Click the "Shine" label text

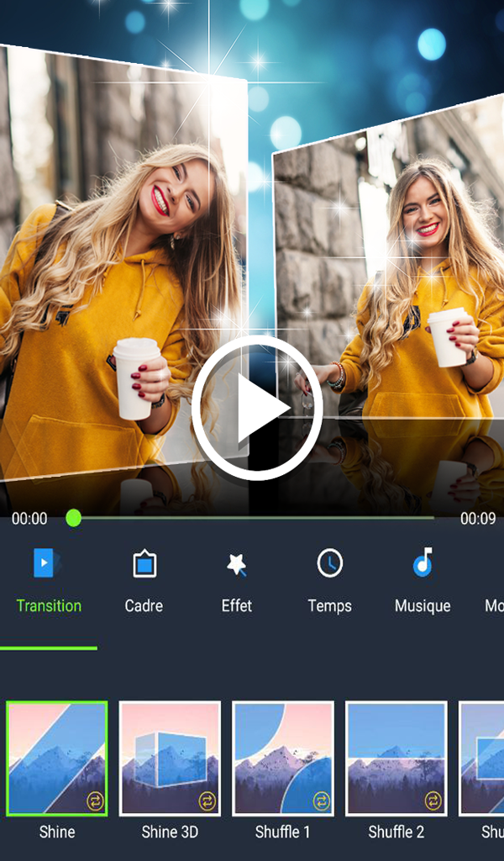57,832
